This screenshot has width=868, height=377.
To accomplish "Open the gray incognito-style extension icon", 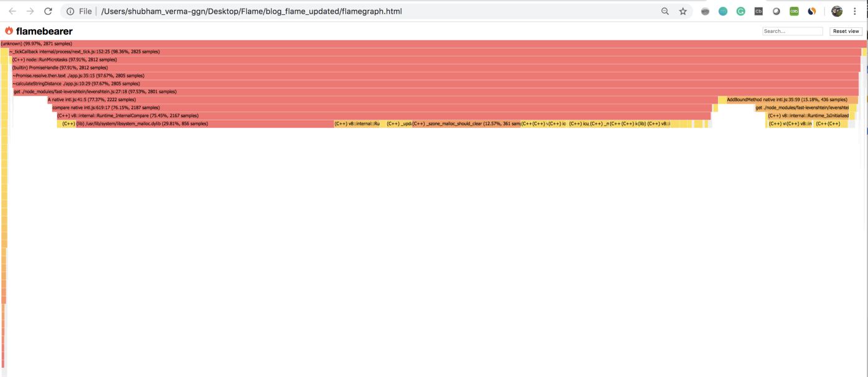I will coord(705,11).
